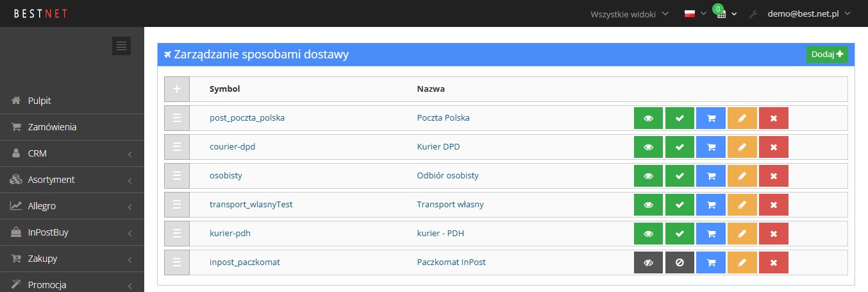Open Pulpit in sidebar
868x292 pixels.
(x=72, y=101)
